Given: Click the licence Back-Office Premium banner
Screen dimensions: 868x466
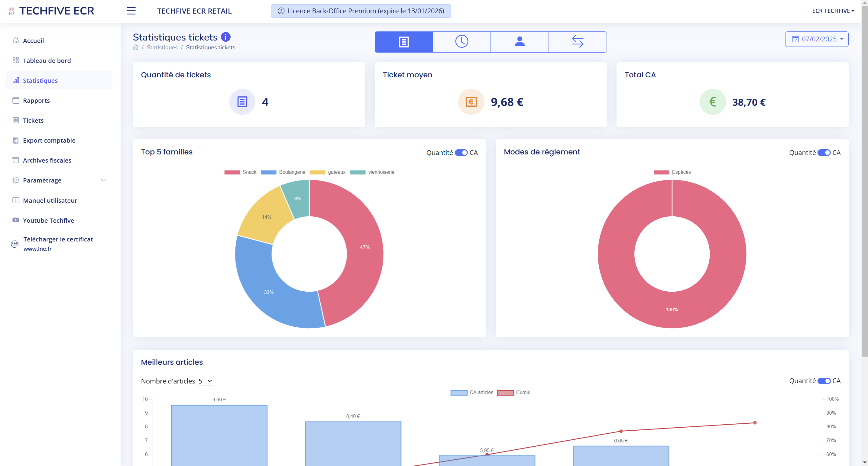Looking at the screenshot, I should click(361, 11).
